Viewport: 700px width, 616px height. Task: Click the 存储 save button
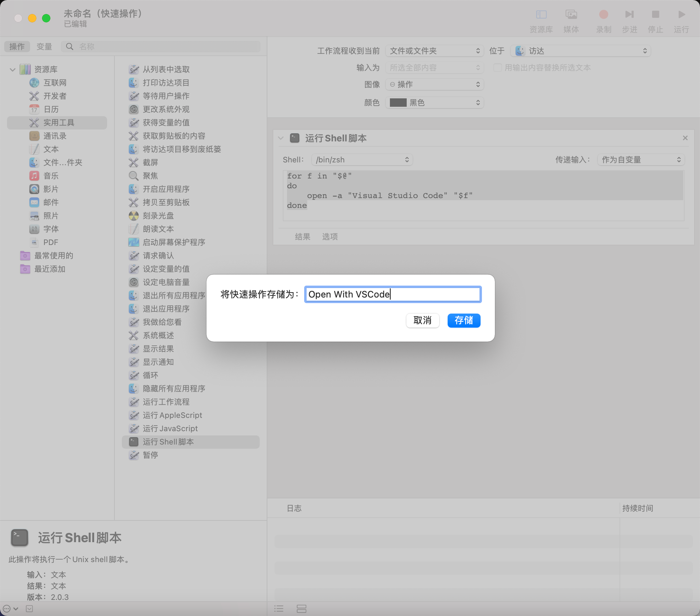(x=464, y=320)
